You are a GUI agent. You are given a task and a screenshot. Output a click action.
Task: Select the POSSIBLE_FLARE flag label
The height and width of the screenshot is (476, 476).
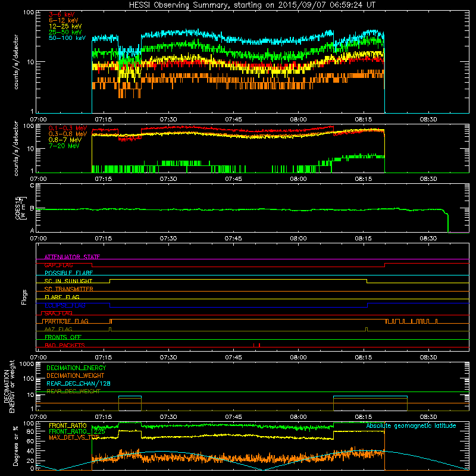68,273
